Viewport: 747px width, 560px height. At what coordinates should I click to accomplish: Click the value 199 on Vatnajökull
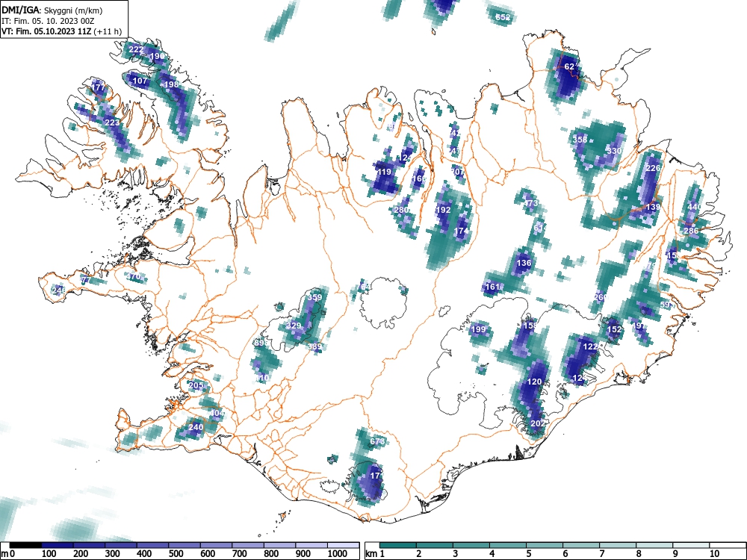pos(478,329)
